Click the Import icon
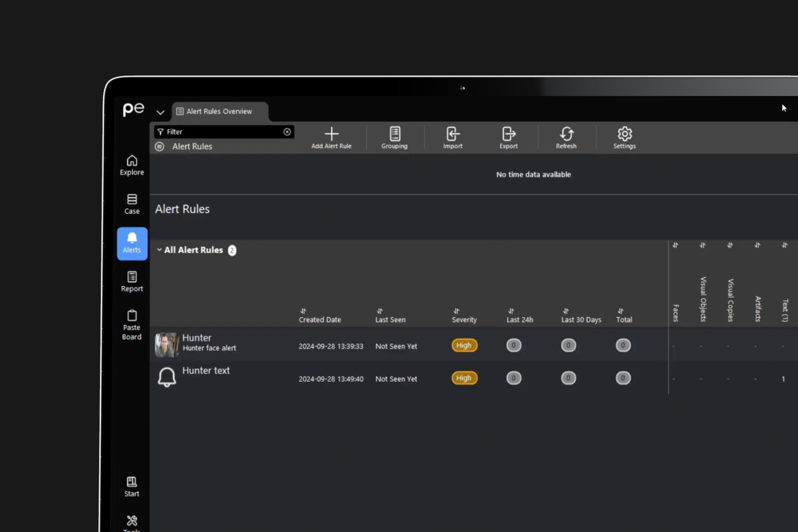The height and width of the screenshot is (532, 798). (x=453, y=134)
